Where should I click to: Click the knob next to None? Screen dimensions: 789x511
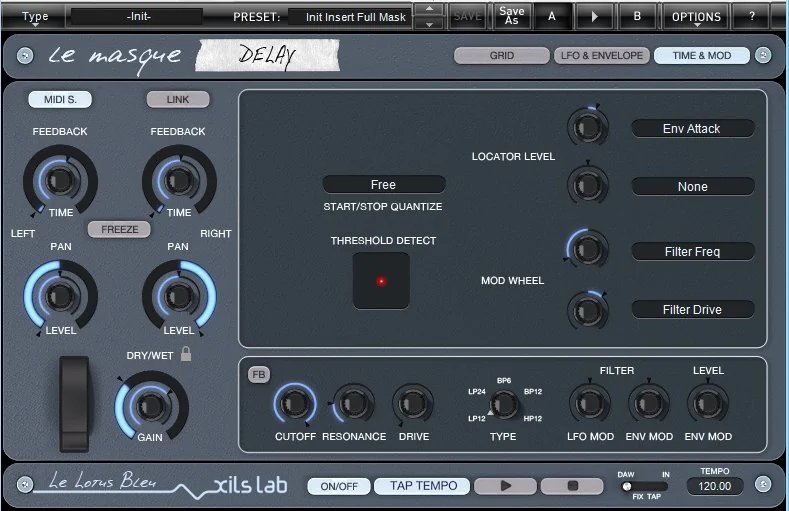pyautogui.click(x=587, y=185)
